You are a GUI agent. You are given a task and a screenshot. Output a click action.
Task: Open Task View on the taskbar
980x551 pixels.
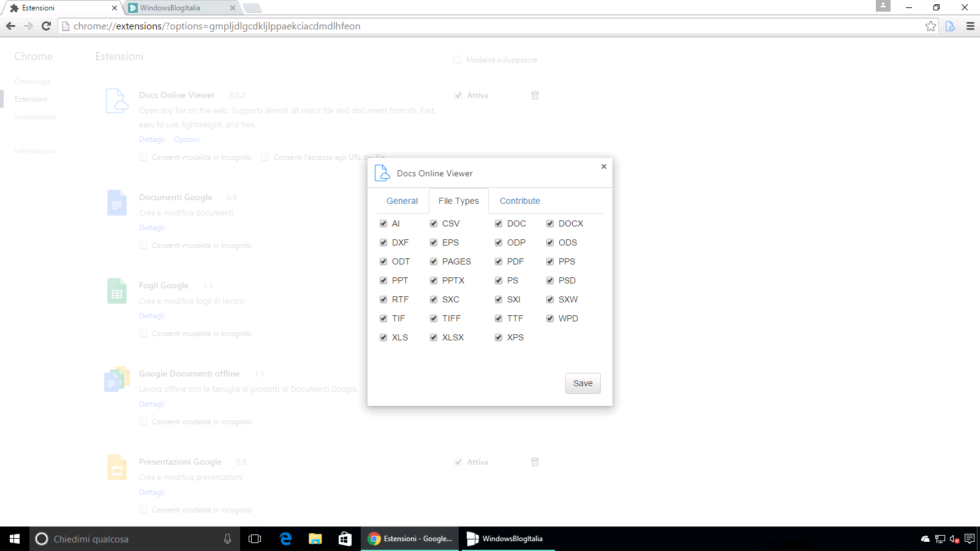click(255, 539)
